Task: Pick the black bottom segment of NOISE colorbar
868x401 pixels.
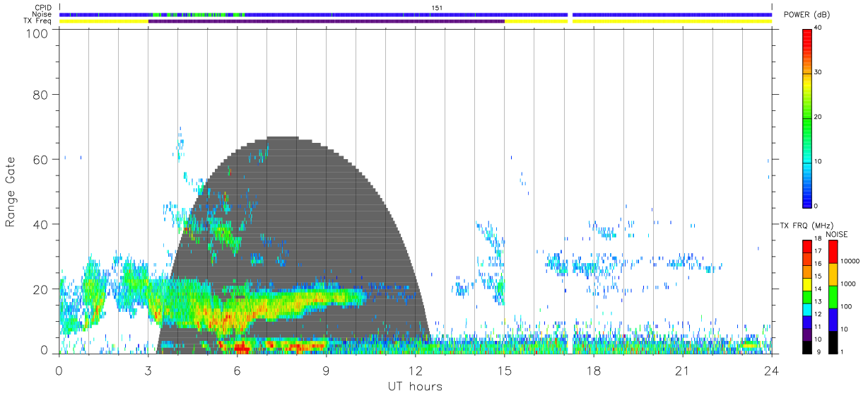Action: pyautogui.click(x=833, y=341)
